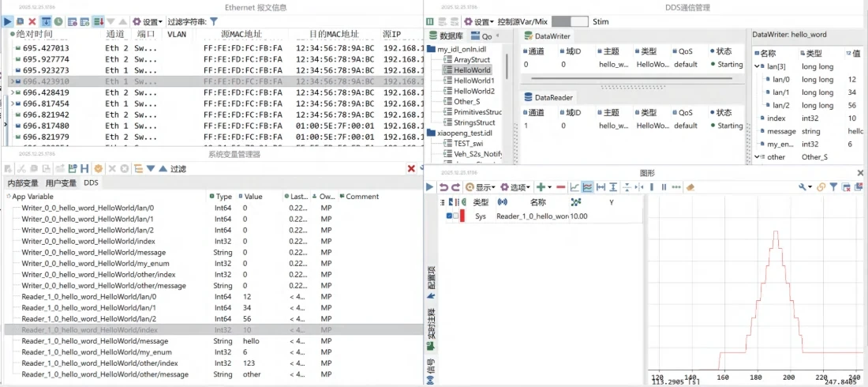Click the red X clear icon in Ethernet toolbar

click(x=32, y=21)
